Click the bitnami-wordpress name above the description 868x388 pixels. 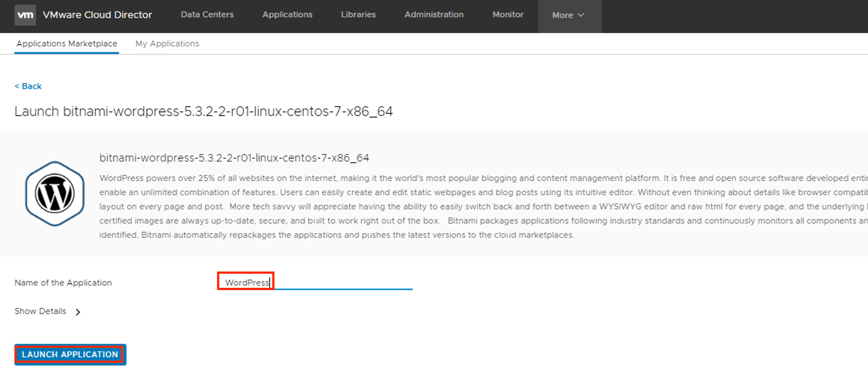point(234,158)
